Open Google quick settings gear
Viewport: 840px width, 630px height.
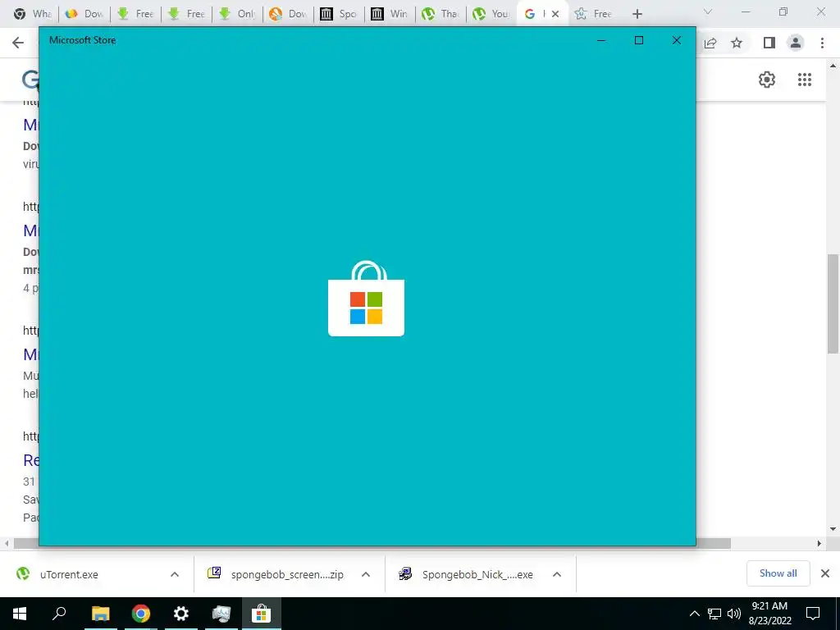(767, 80)
